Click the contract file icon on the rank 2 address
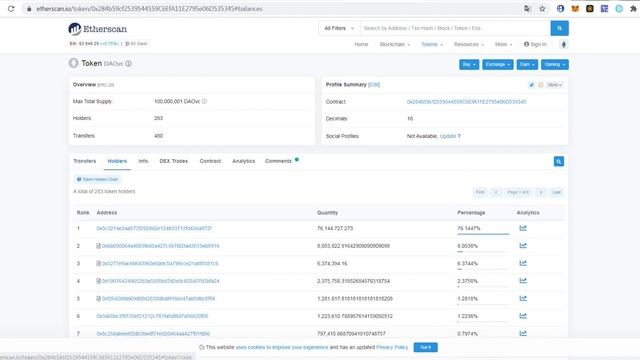The width and height of the screenshot is (640, 360). [x=98, y=246]
